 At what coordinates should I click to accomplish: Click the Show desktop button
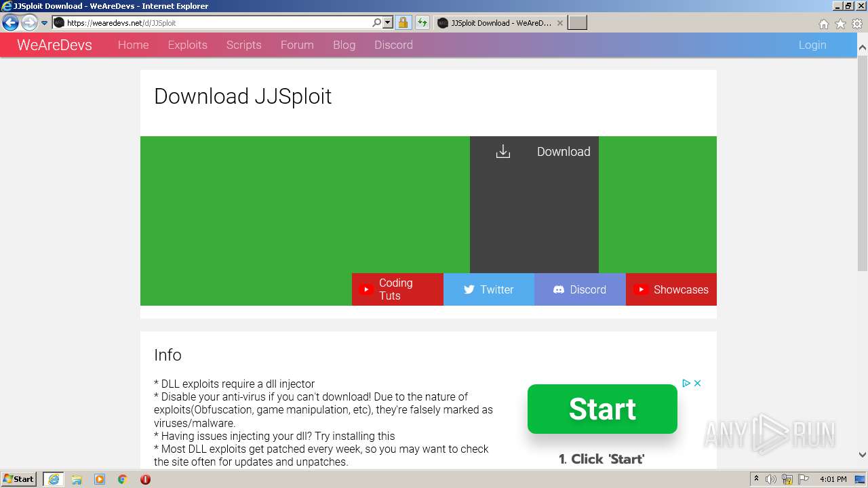(x=861, y=479)
